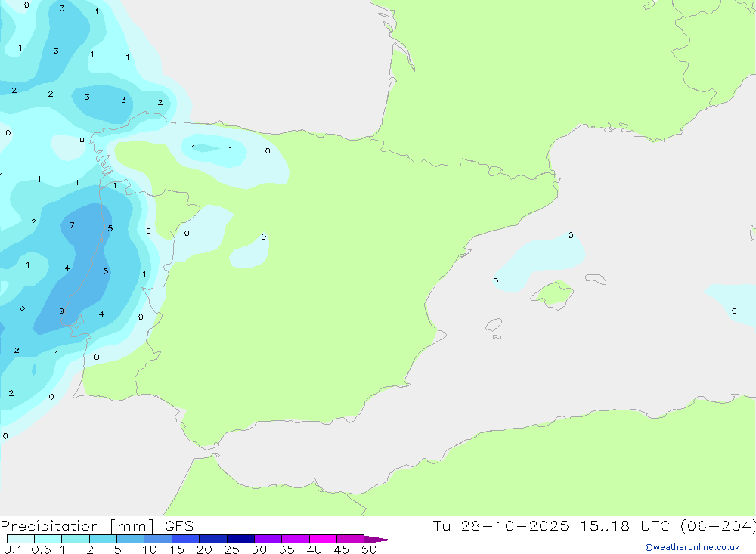Viewport: 756px width, 554px height.
Task: Pick the 45–50 mm legend color swatch
Action: click(x=350, y=539)
